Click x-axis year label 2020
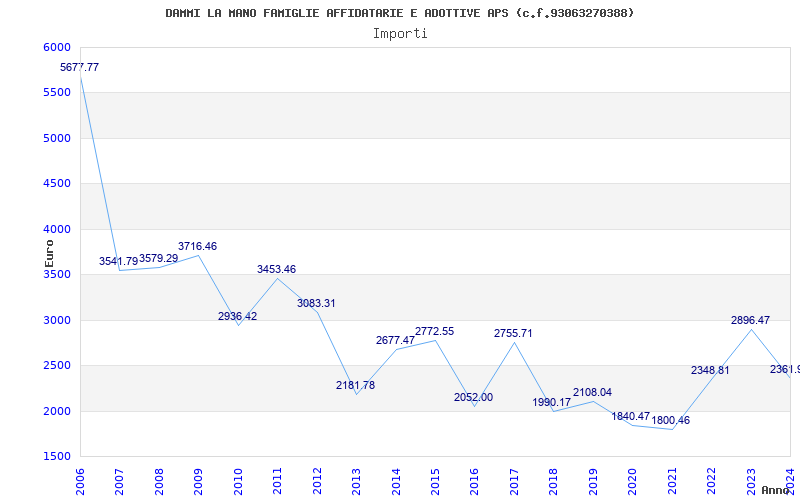800x500 pixels. 633,481
